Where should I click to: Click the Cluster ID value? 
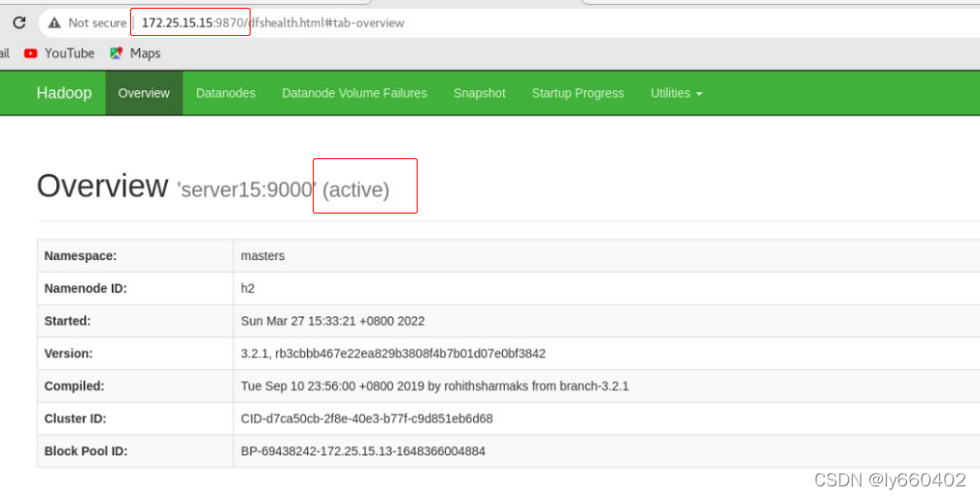[367, 418]
